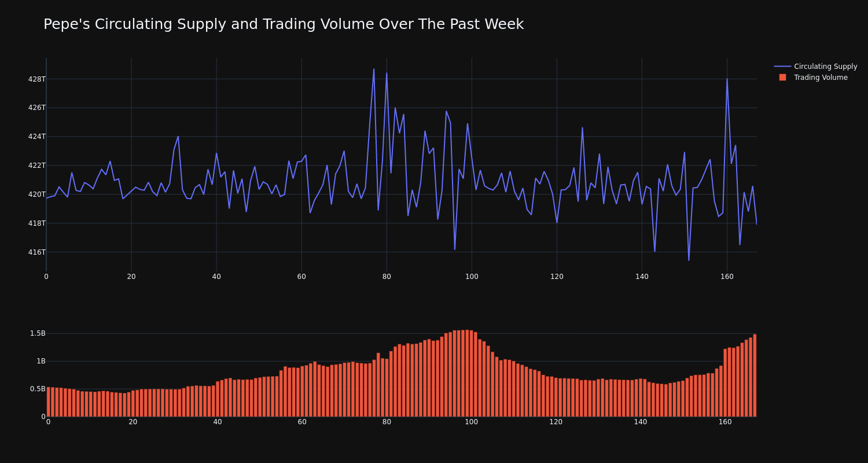The image size is (868, 463).
Task: Click the 428T y-axis label
Action: point(36,79)
